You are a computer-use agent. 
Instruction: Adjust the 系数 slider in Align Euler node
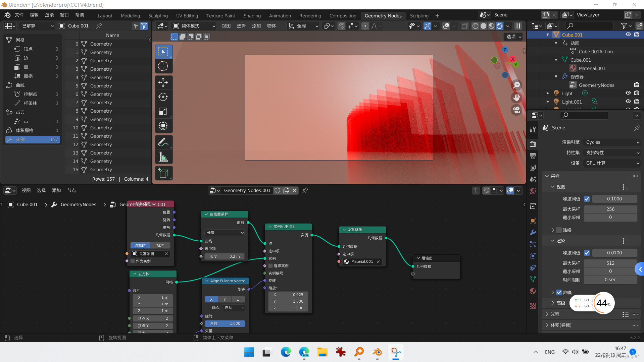tap(225, 323)
